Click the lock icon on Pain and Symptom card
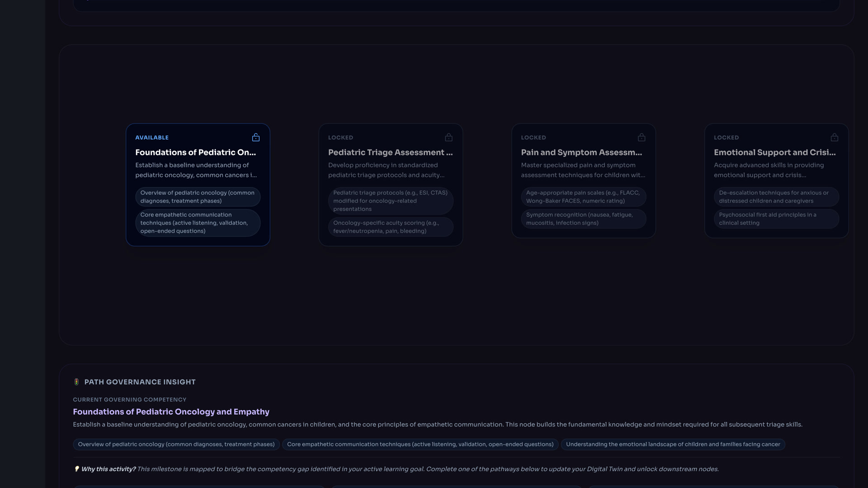The height and width of the screenshot is (488, 868). 642,137
